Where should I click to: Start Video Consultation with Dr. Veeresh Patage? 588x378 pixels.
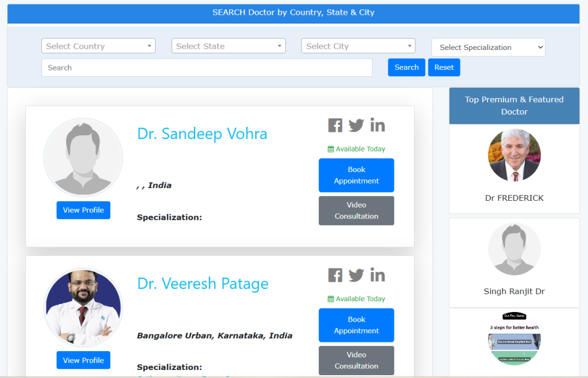[x=356, y=360]
